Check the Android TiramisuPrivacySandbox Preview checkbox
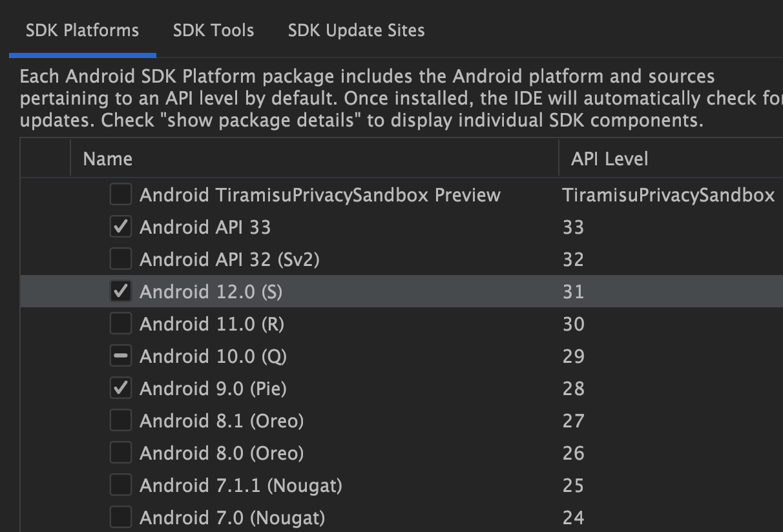783x532 pixels. tap(120, 194)
